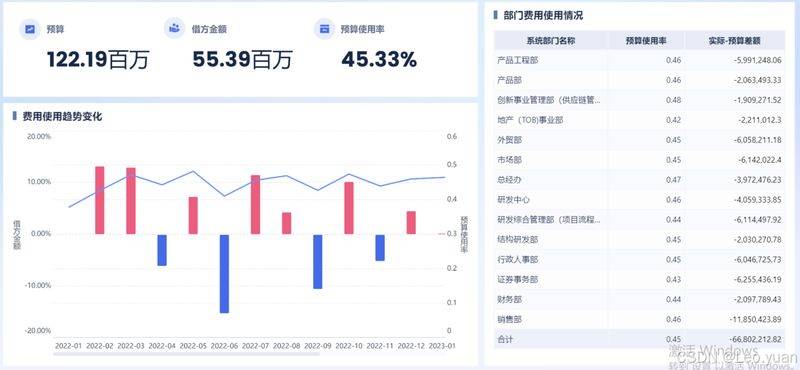Click the 2023-01 x-axis label
Image resolution: width=800 pixels, height=370 pixels.
(x=442, y=346)
